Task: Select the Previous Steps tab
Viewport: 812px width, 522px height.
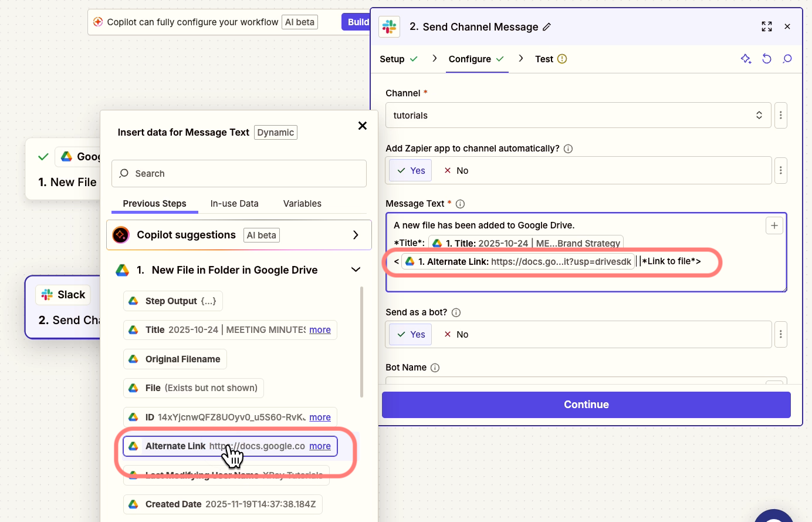Action: tap(154, 204)
